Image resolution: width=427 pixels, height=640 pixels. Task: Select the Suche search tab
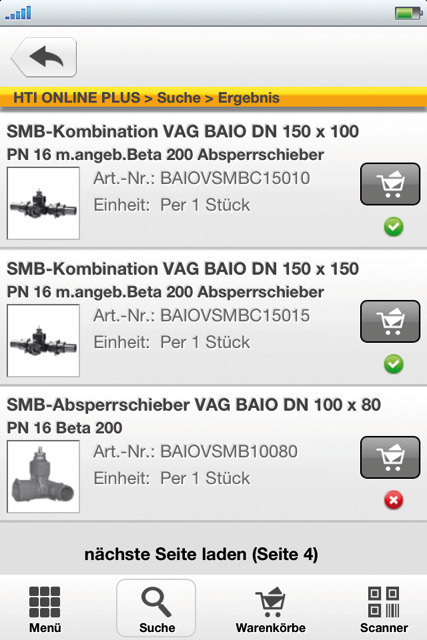(x=156, y=608)
